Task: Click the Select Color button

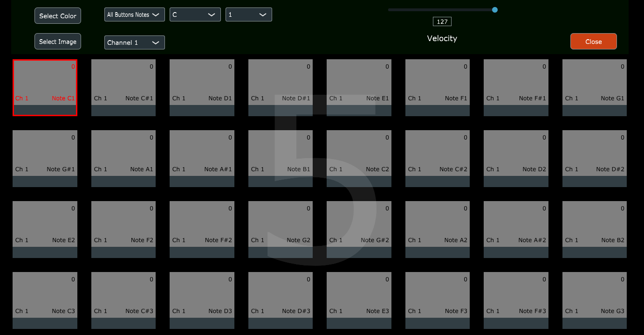Action: (x=58, y=16)
